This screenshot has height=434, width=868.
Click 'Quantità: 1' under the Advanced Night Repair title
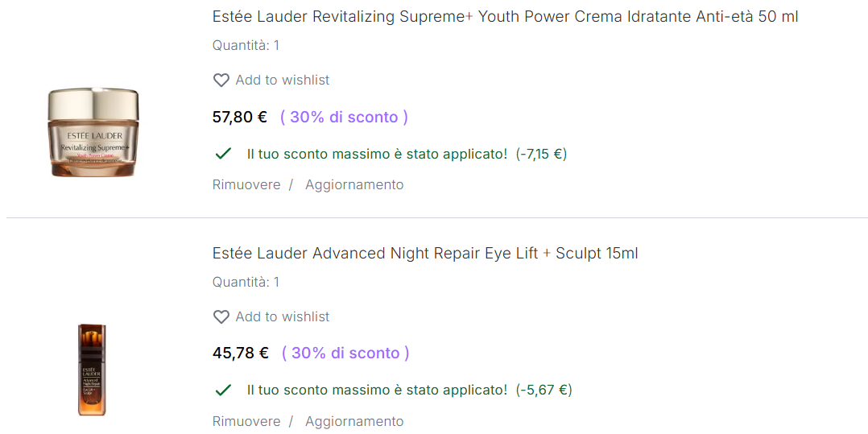(246, 283)
